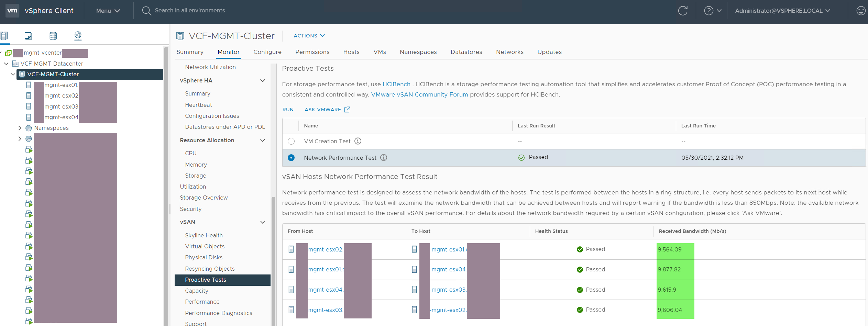Switch to the Permissions tab

(x=312, y=52)
